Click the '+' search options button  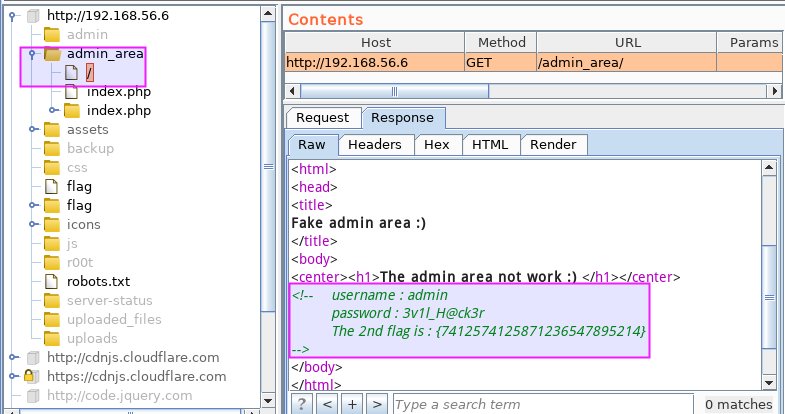[x=352, y=404]
